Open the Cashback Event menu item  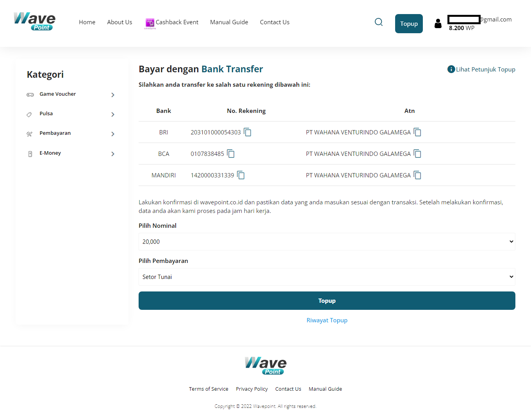tap(172, 22)
